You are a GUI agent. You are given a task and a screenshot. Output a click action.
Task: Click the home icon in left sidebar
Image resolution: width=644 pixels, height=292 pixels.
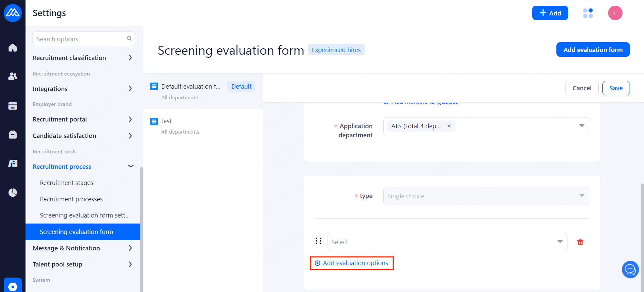click(13, 48)
